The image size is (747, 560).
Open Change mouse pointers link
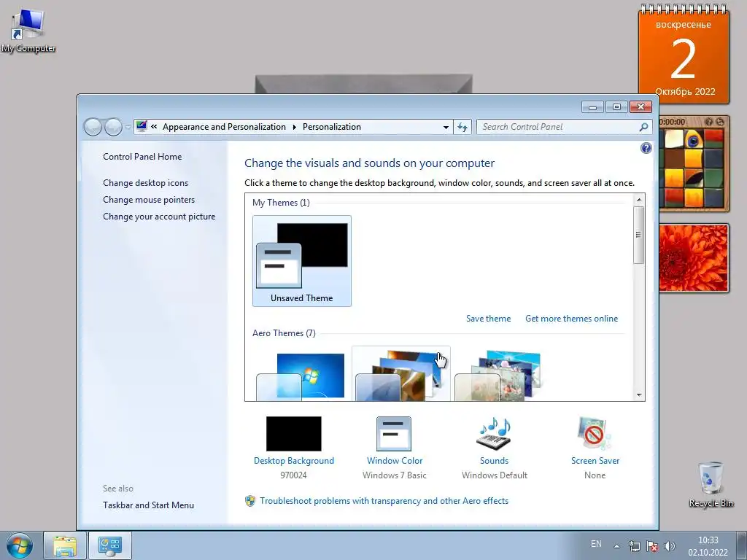coord(149,200)
